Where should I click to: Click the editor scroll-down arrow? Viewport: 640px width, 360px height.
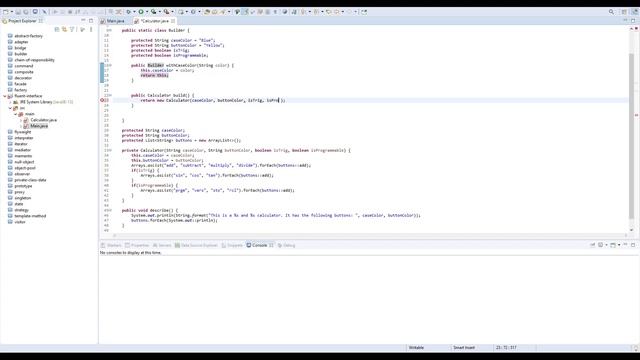[x=631, y=230]
